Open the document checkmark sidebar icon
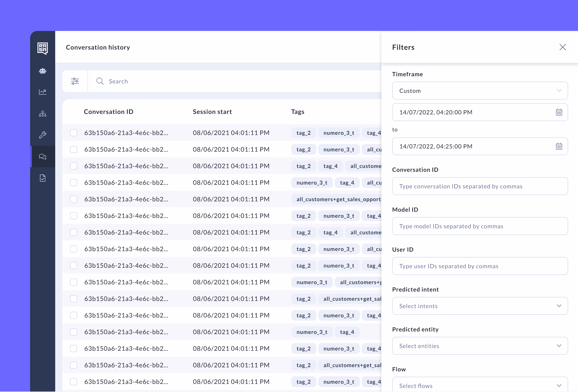 click(43, 178)
